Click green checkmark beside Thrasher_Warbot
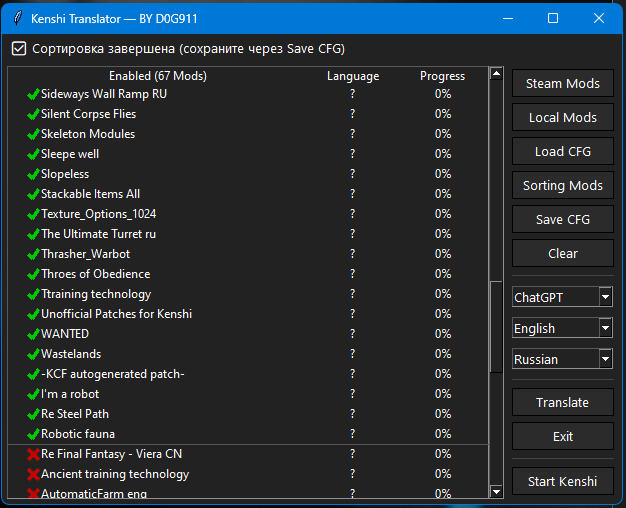The width and height of the screenshot is (626, 508). (x=33, y=254)
